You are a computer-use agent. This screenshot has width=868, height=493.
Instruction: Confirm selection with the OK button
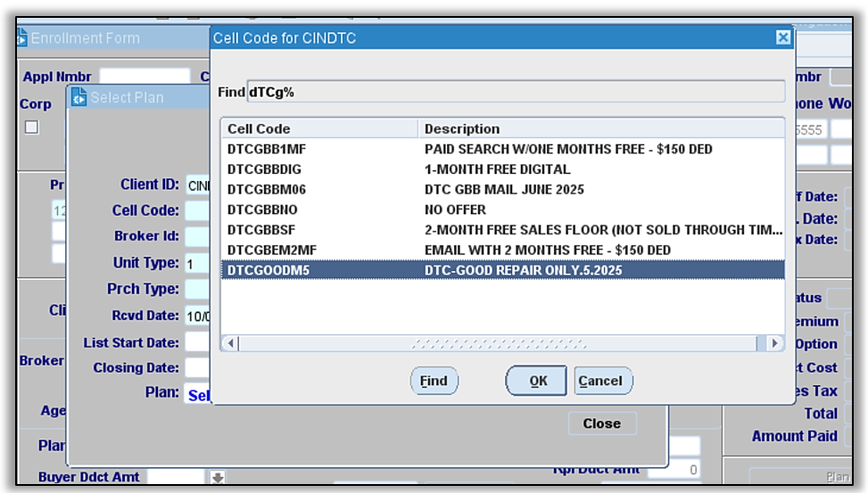click(538, 381)
